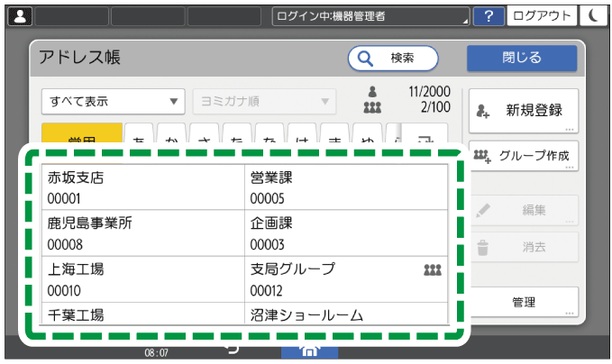Screen dimensions: 612x364
Task: Click the ログイン中:機器管理者 status field
Action: (x=370, y=16)
